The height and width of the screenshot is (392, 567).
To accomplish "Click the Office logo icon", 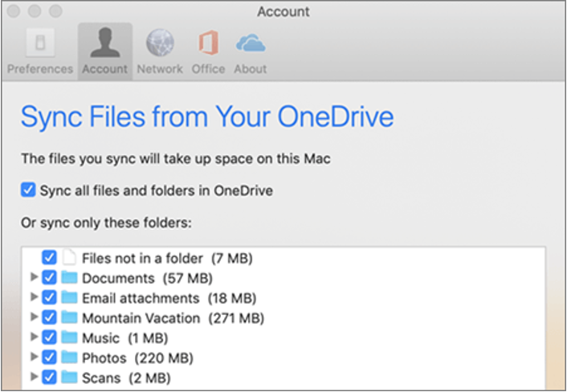I will pyautogui.click(x=208, y=43).
